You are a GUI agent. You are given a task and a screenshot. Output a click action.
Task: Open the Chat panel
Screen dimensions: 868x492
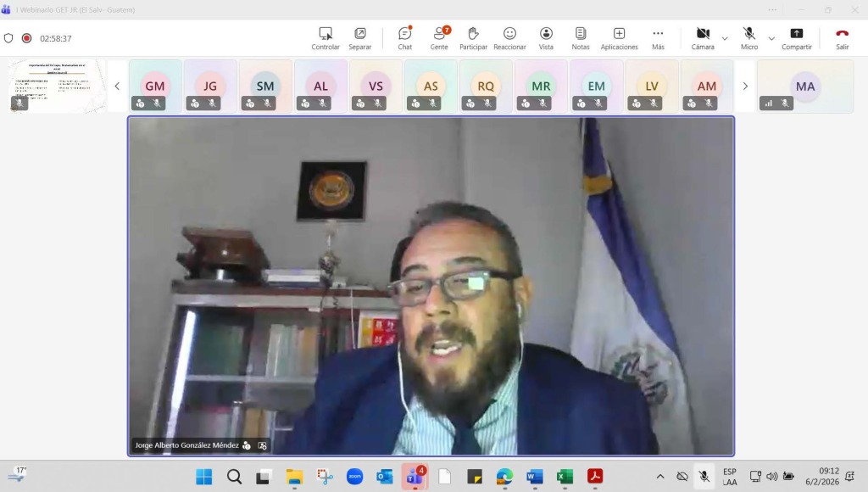(404, 38)
